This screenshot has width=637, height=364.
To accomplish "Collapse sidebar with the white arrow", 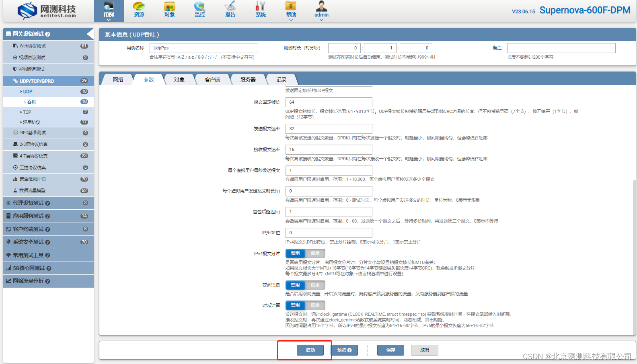I will [90, 34].
